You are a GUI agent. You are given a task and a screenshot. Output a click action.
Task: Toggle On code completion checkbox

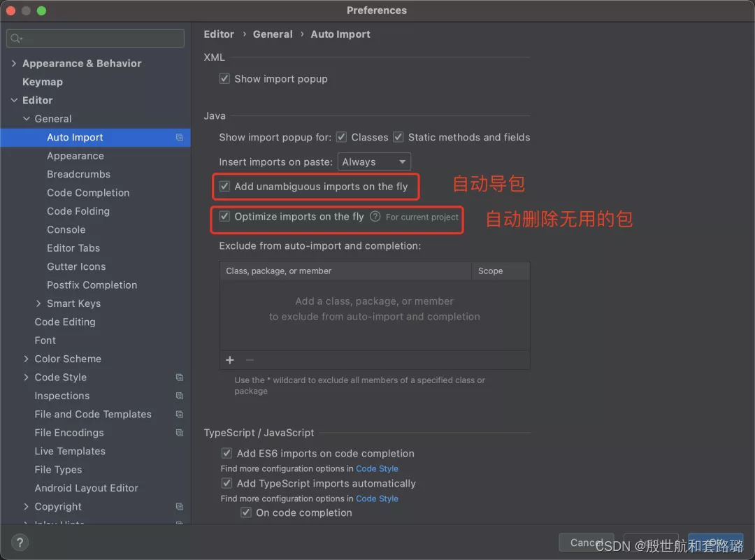coord(246,512)
